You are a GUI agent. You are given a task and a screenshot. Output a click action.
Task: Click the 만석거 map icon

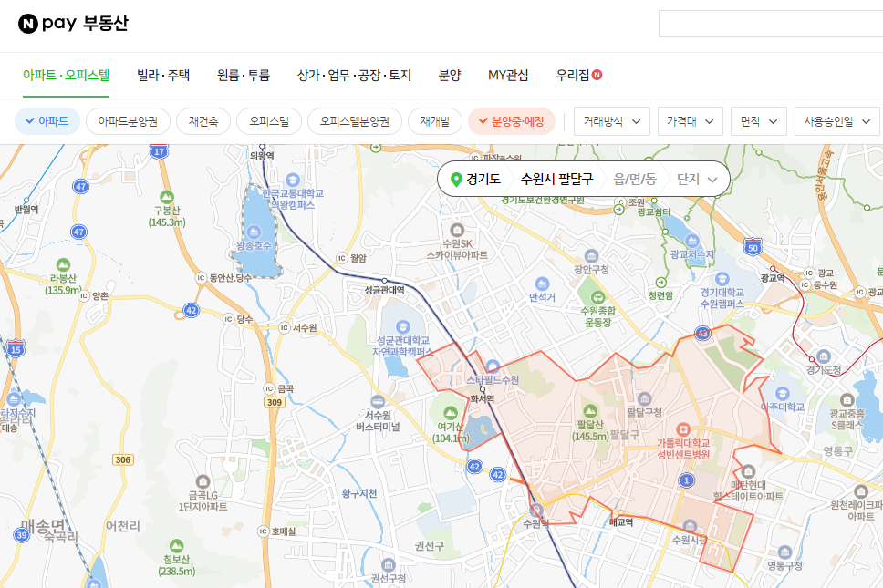pos(542,284)
